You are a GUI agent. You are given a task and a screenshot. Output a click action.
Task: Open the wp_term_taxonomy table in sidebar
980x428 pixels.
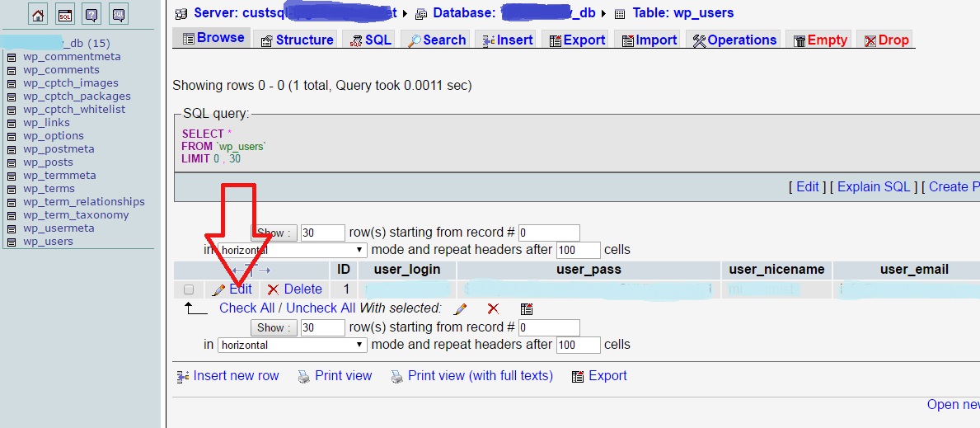point(76,214)
